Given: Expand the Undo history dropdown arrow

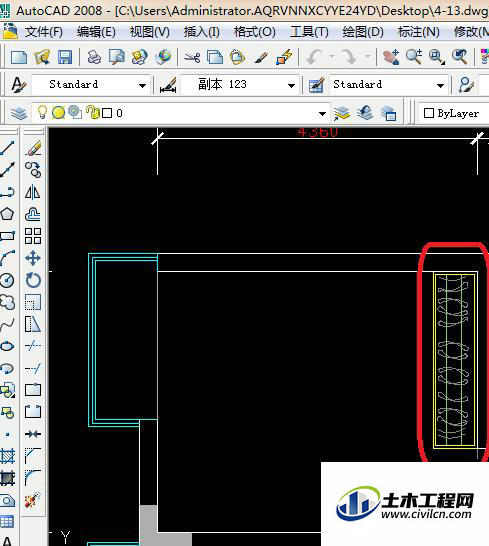Looking at the screenshot, I should click(332, 56).
